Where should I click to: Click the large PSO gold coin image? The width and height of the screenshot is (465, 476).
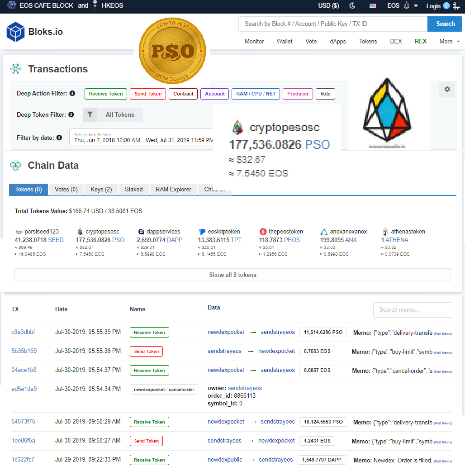172,51
